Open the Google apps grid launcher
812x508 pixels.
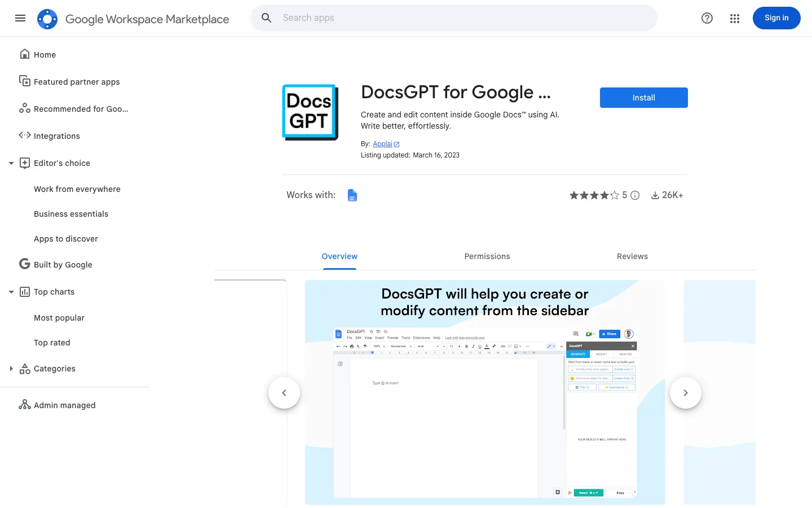(x=735, y=19)
